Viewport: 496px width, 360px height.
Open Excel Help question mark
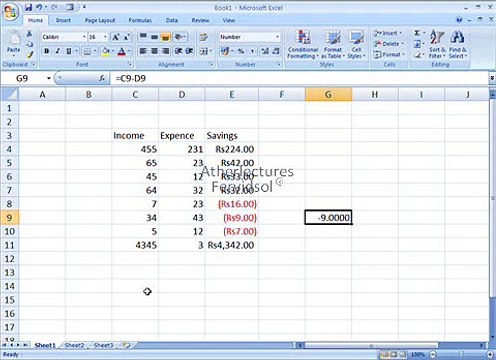point(459,20)
